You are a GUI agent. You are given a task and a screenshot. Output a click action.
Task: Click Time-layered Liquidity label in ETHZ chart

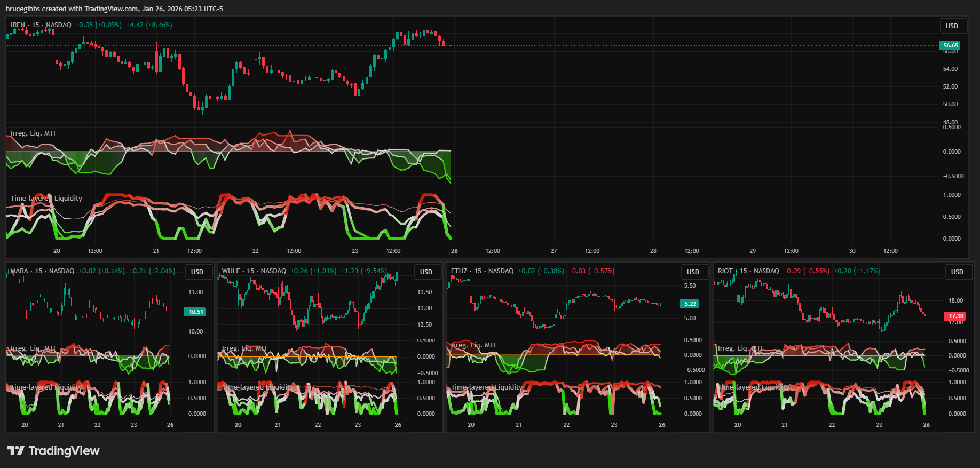coord(486,387)
